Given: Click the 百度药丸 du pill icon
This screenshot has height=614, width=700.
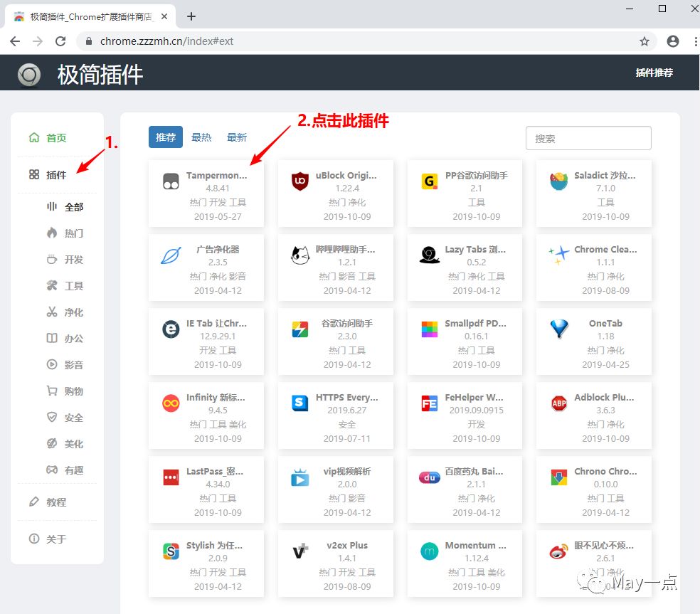Looking at the screenshot, I should pyautogui.click(x=430, y=478).
